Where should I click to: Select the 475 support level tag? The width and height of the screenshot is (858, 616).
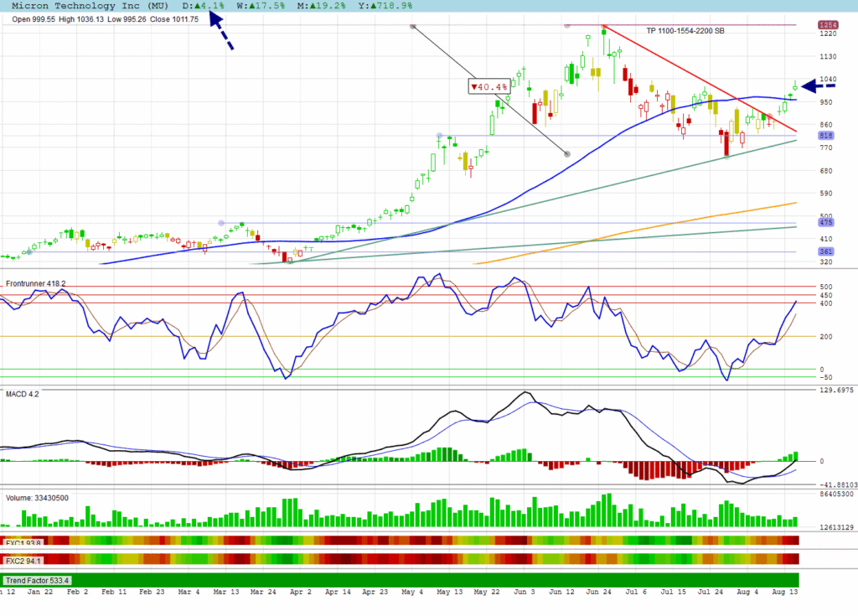[x=825, y=222]
